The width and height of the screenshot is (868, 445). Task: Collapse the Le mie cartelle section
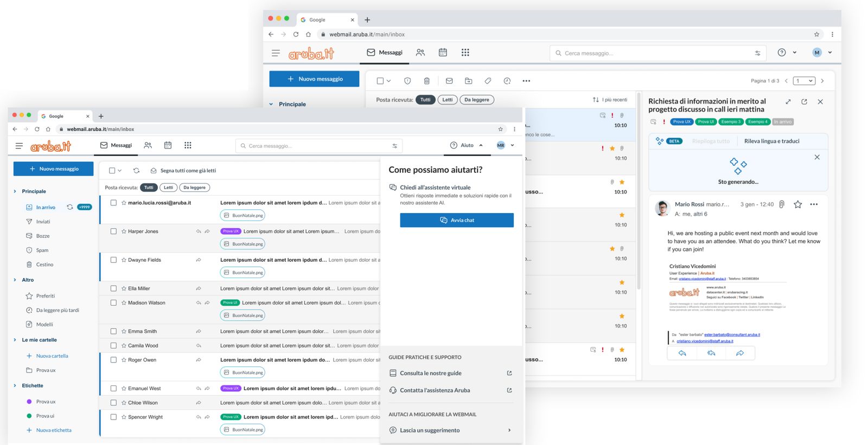pos(15,340)
